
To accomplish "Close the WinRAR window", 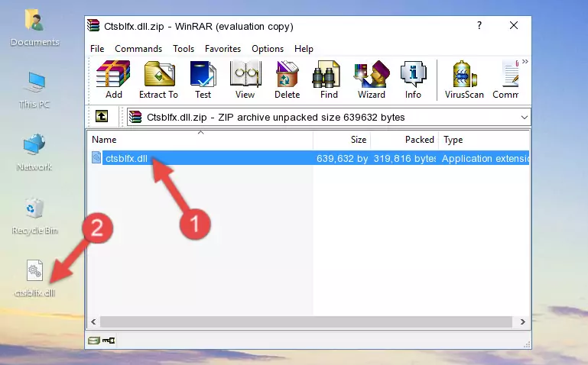I will 514,25.
